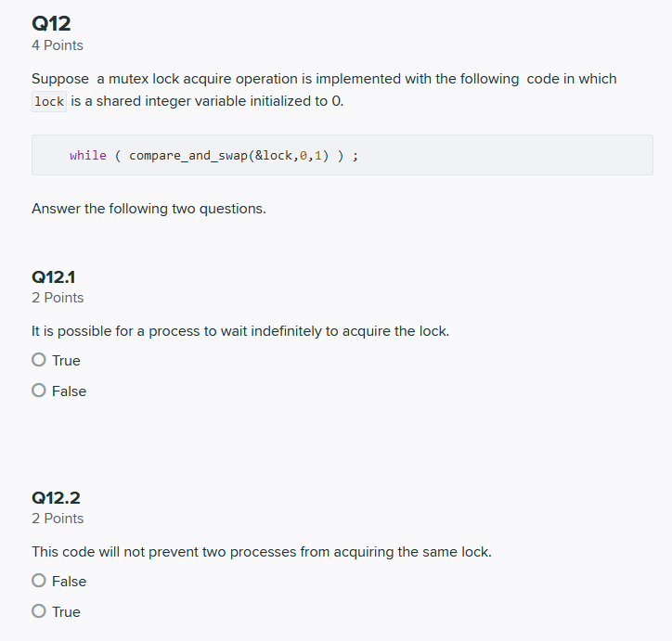
Task: Click the '&lock' argument in the code
Action: 274,155
